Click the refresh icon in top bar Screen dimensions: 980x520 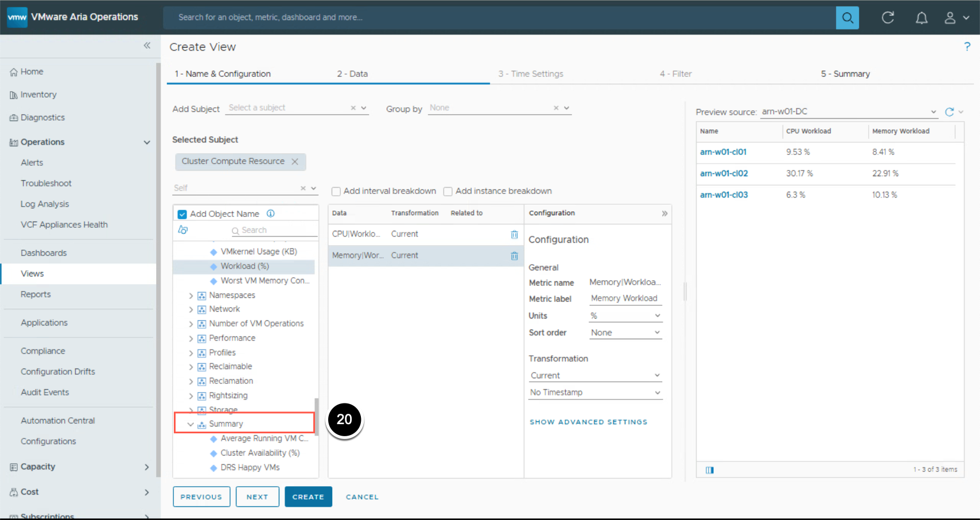point(888,18)
